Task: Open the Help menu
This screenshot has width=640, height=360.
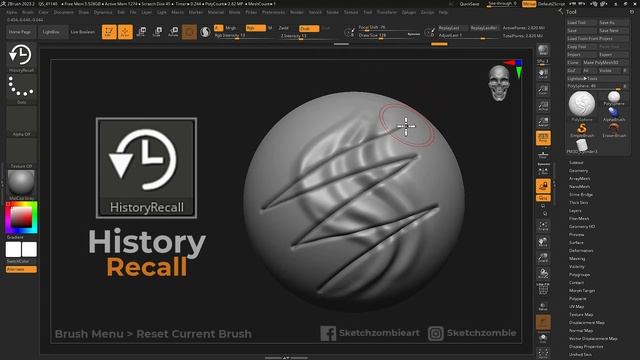Action: pyautogui.click(x=443, y=12)
